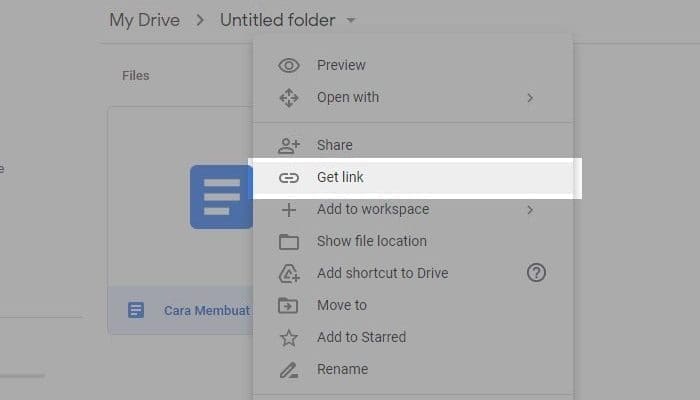The image size is (700, 400).
Task: Click the eye Preview icon
Action: click(x=289, y=66)
